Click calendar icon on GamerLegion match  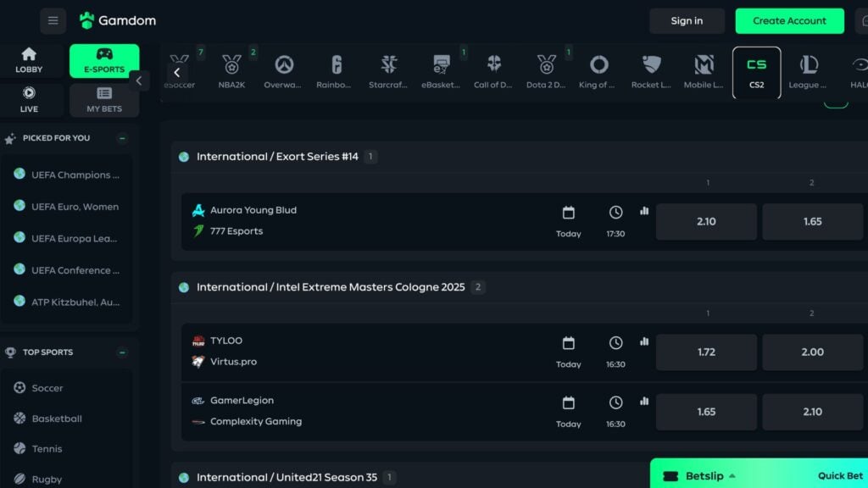point(569,402)
